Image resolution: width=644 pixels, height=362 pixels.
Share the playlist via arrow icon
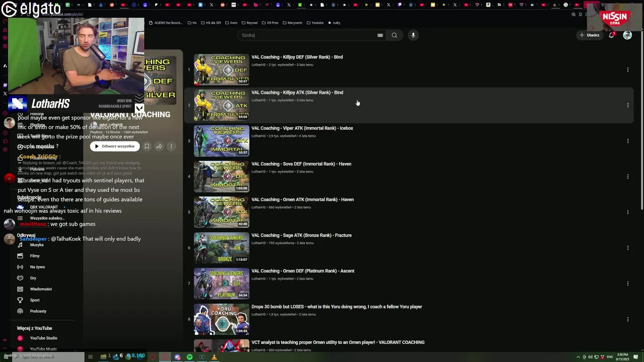(x=159, y=146)
